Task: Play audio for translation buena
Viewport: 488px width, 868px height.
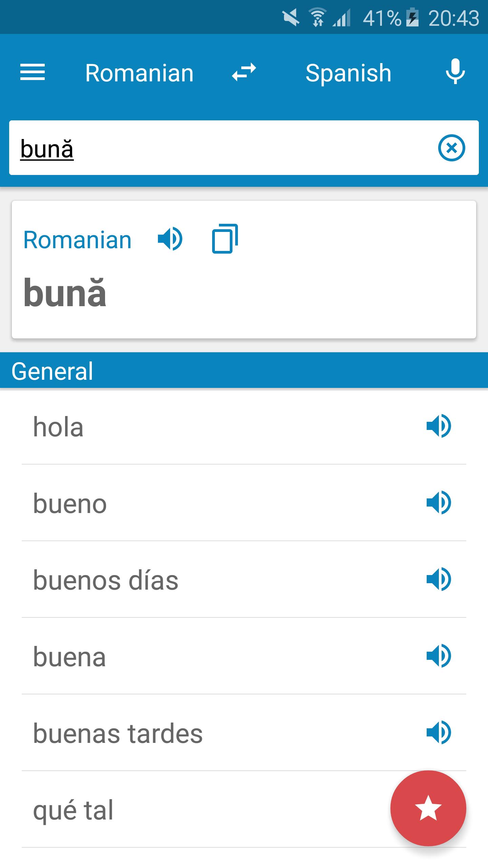Action: tap(439, 656)
